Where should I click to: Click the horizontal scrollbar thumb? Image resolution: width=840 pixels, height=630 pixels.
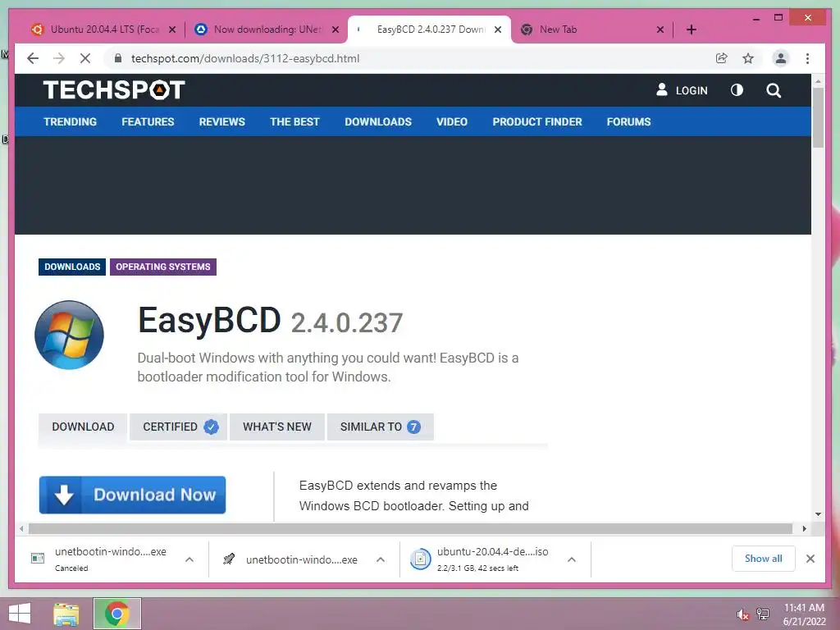point(410,529)
